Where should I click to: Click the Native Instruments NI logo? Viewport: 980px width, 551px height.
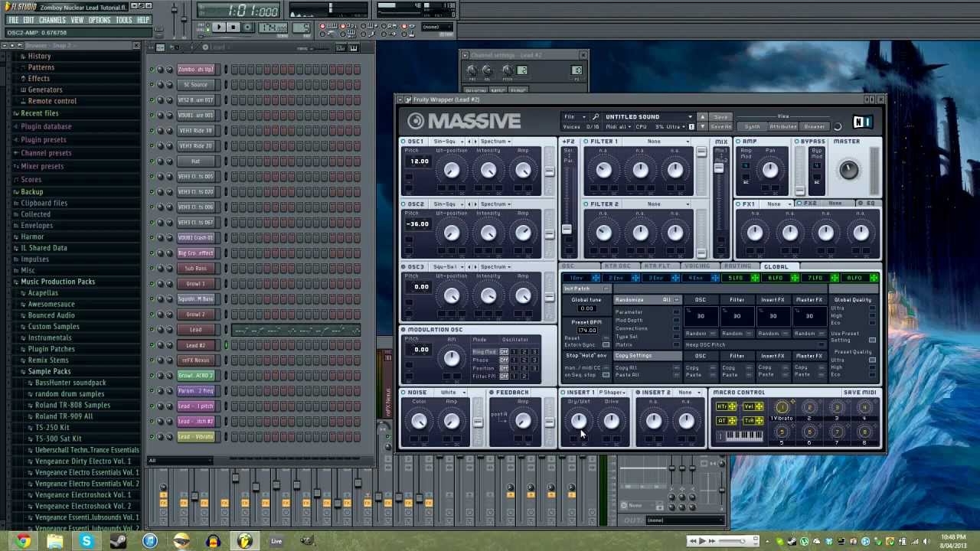[862, 122]
